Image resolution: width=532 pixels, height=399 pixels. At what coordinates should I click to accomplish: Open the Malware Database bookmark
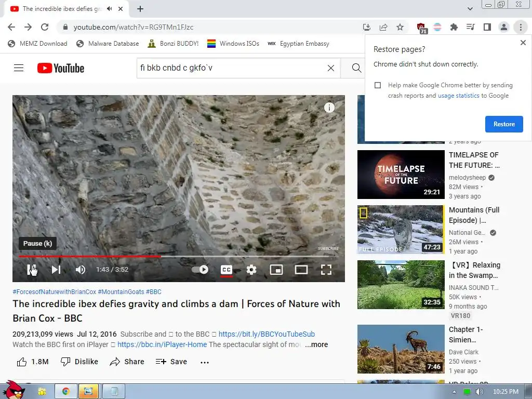tap(108, 44)
